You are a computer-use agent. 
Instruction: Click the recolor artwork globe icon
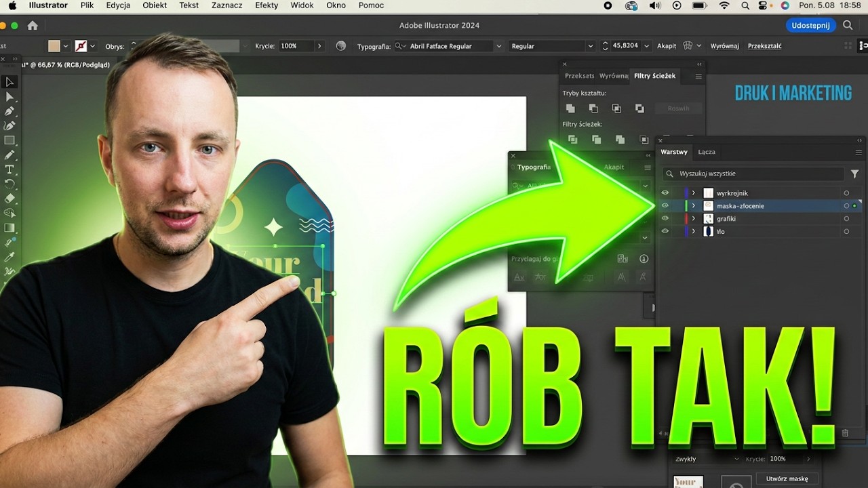[x=341, y=46]
